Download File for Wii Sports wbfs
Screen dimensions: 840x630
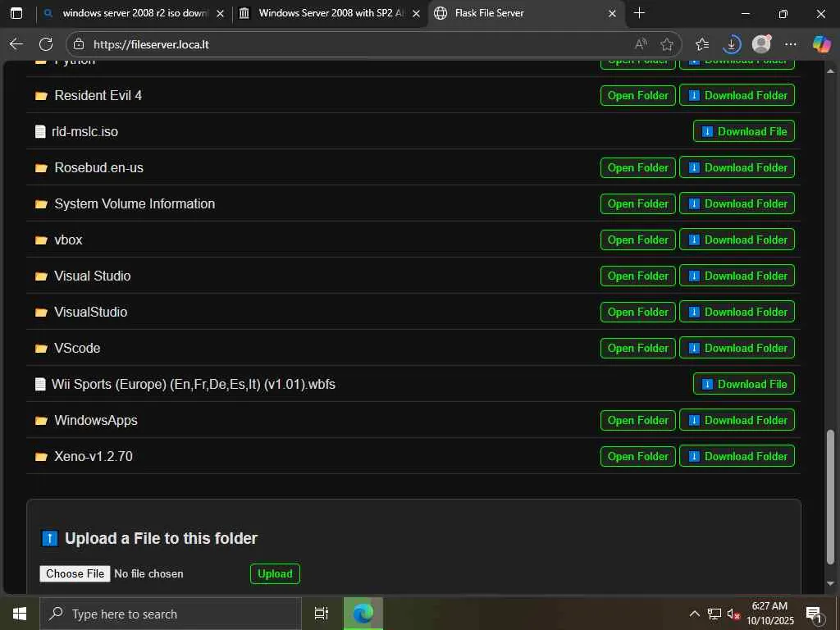743,384
